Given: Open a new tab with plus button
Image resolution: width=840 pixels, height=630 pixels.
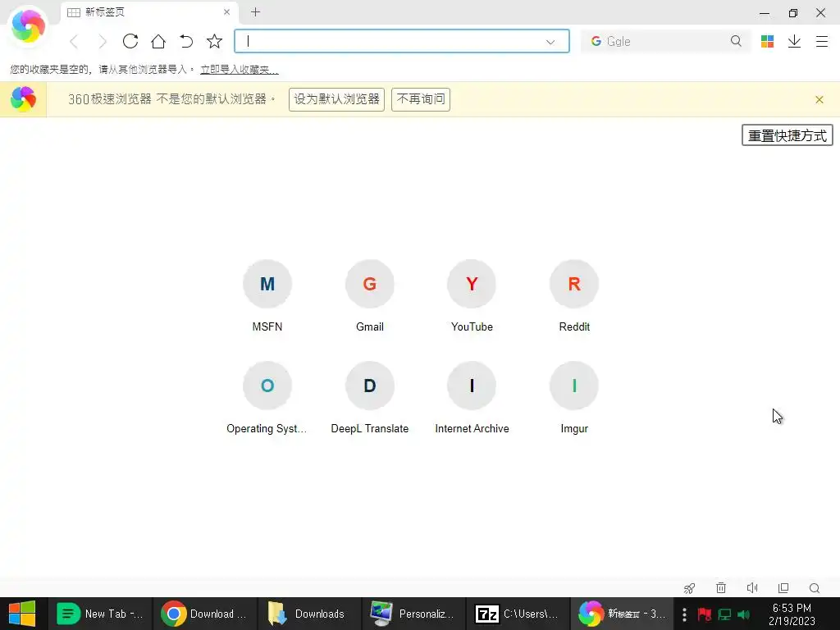Looking at the screenshot, I should click(256, 11).
